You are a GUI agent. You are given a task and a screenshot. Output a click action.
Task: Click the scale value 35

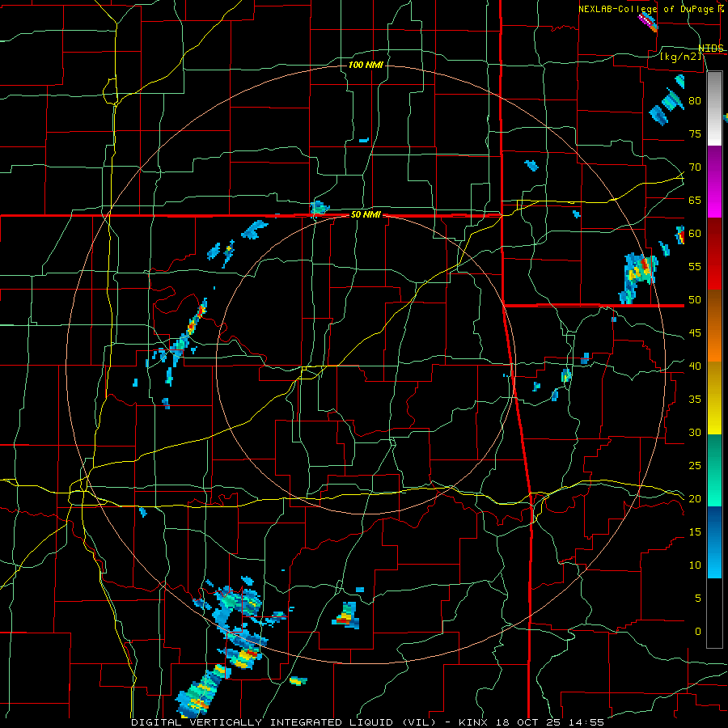pos(695,400)
